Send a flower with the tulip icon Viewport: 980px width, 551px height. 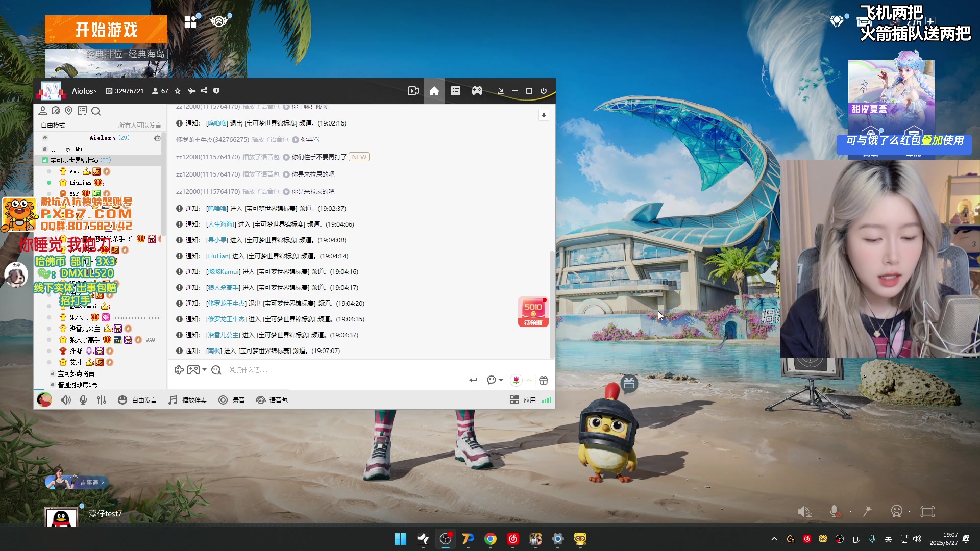516,380
